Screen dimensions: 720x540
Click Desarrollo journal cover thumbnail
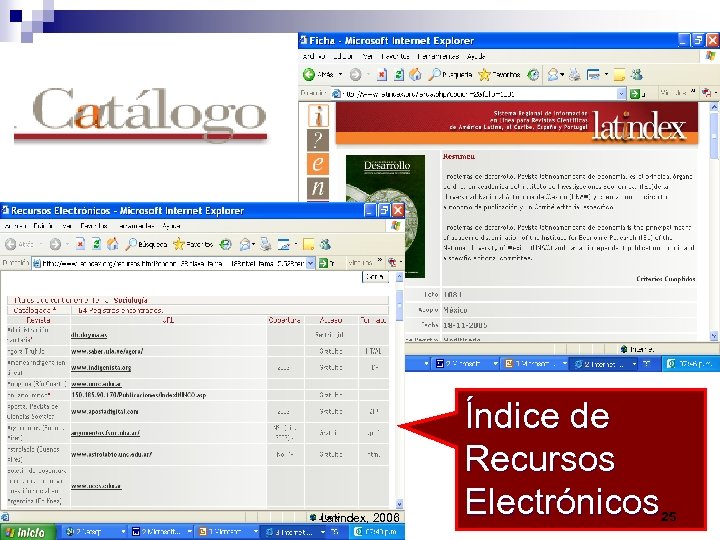(x=385, y=216)
